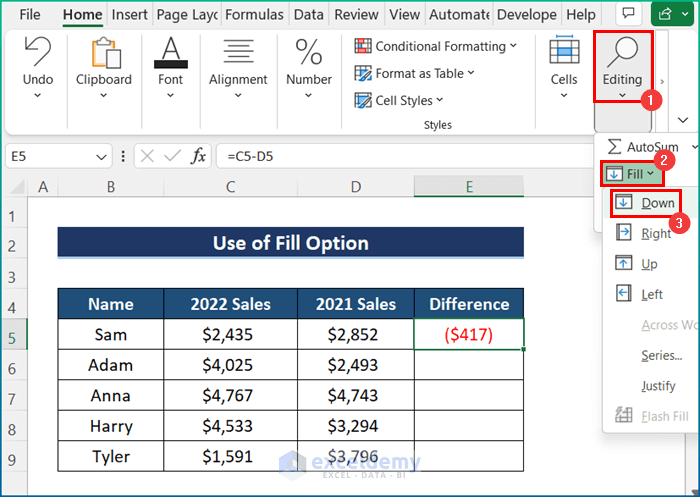Click the Difference header cell
The height and width of the screenshot is (497, 700).
pos(469,304)
